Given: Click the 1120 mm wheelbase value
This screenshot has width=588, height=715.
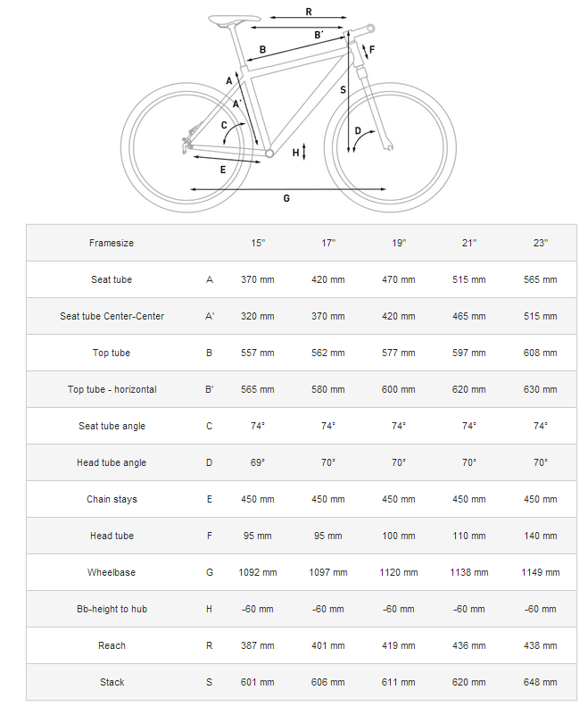Looking at the screenshot, I should click(399, 572).
